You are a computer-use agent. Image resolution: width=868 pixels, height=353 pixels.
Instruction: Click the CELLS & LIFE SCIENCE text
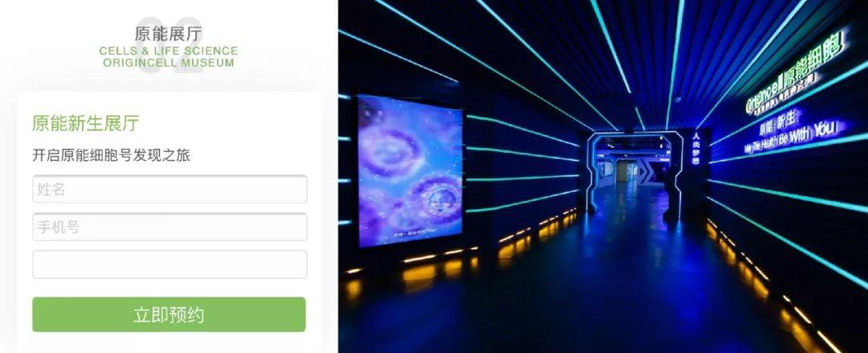168,51
